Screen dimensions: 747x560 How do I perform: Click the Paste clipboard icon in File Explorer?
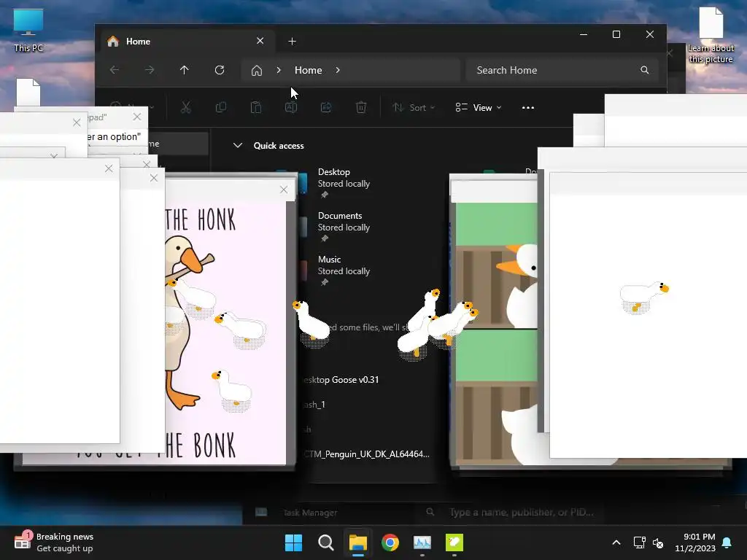256,108
